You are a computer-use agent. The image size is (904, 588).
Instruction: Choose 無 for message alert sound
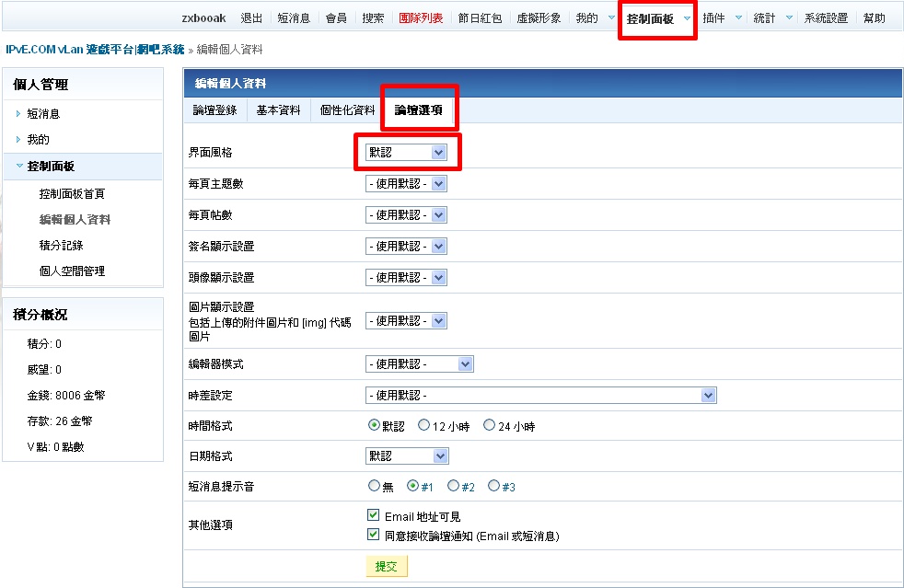[374, 486]
